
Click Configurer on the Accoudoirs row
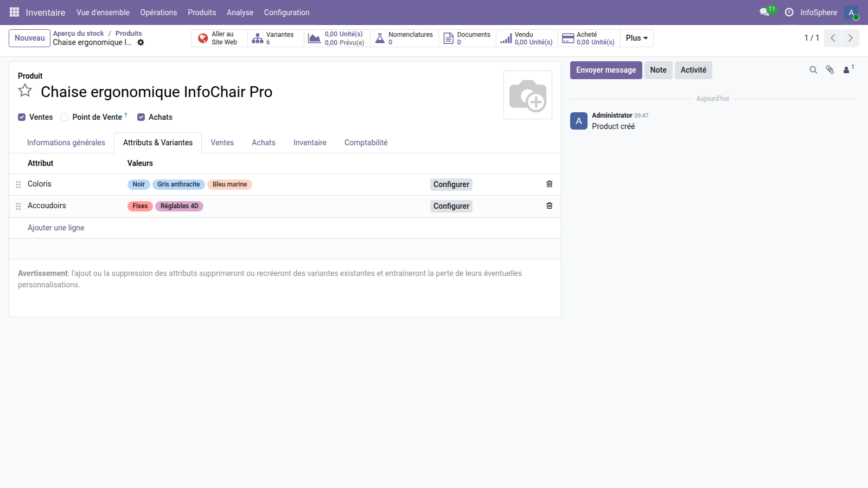[451, 206]
